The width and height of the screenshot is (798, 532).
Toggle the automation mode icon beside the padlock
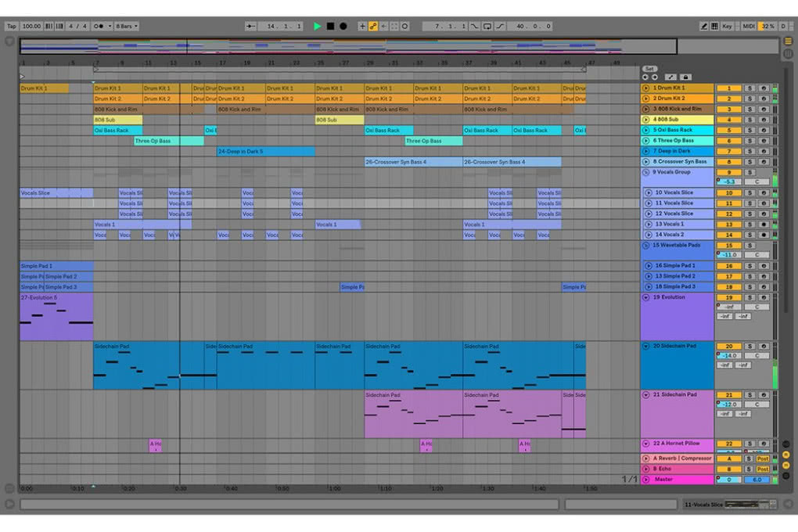click(x=670, y=77)
